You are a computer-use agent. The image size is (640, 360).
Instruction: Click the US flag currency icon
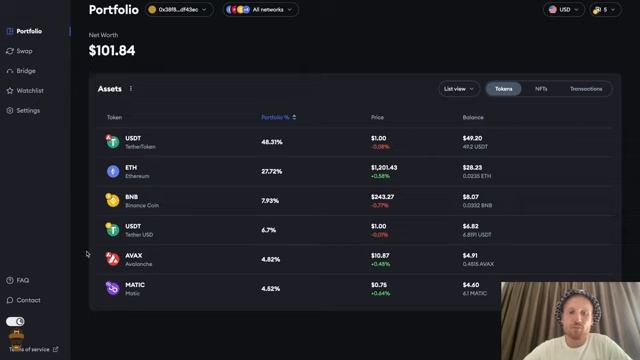553,9
